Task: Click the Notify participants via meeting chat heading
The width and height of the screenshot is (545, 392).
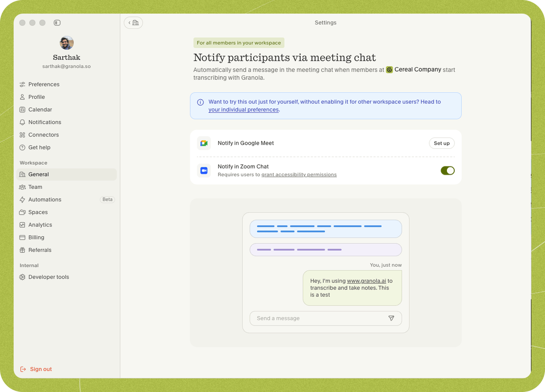Action: (x=285, y=58)
